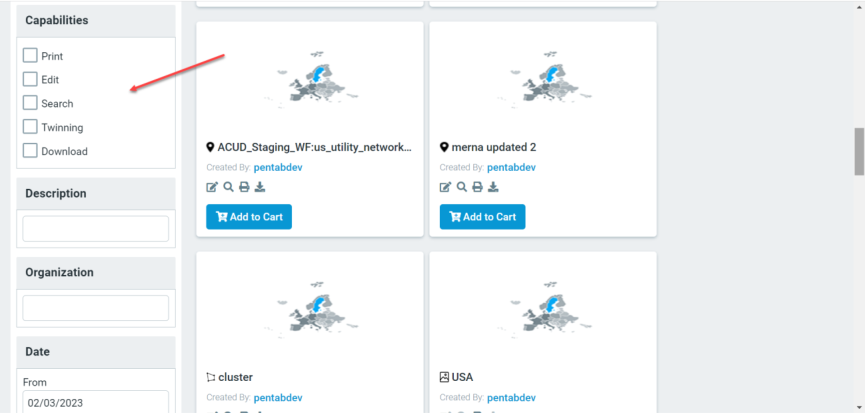Check the Edit capability filter
This screenshot has width=866, height=415.
point(30,79)
